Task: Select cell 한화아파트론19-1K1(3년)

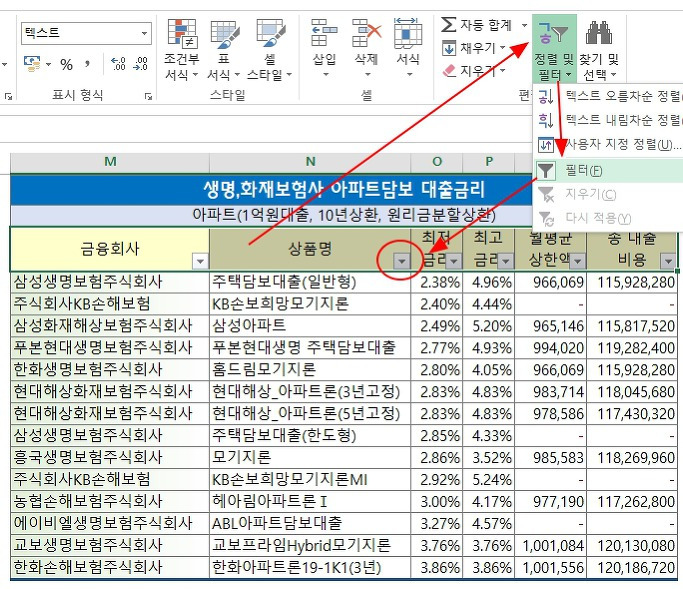Action: pos(310,567)
